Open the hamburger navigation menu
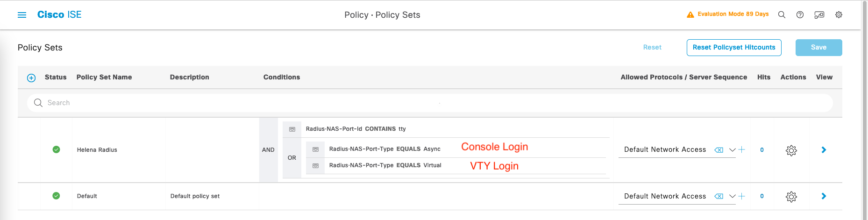Image resolution: width=868 pixels, height=220 pixels. (x=22, y=15)
